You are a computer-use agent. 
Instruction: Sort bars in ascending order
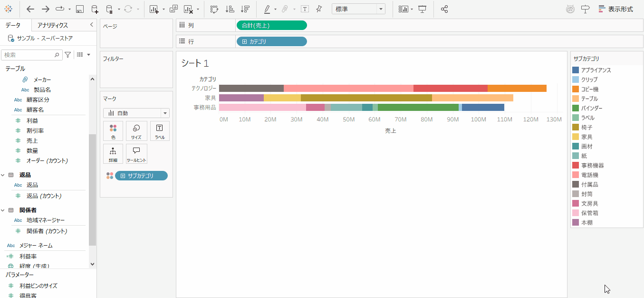point(230,9)
